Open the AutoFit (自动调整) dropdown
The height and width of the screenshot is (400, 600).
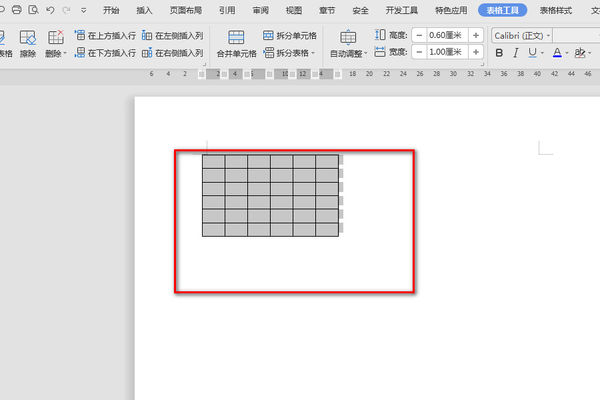click(349, 52)
